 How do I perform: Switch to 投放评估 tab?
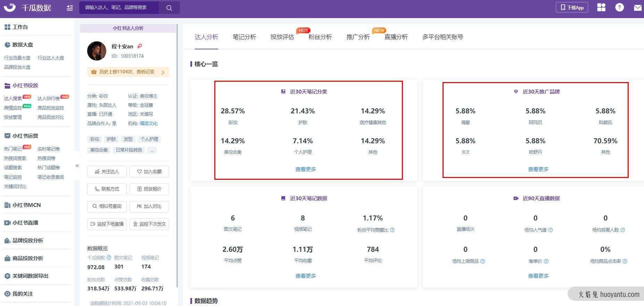point(282,37)
